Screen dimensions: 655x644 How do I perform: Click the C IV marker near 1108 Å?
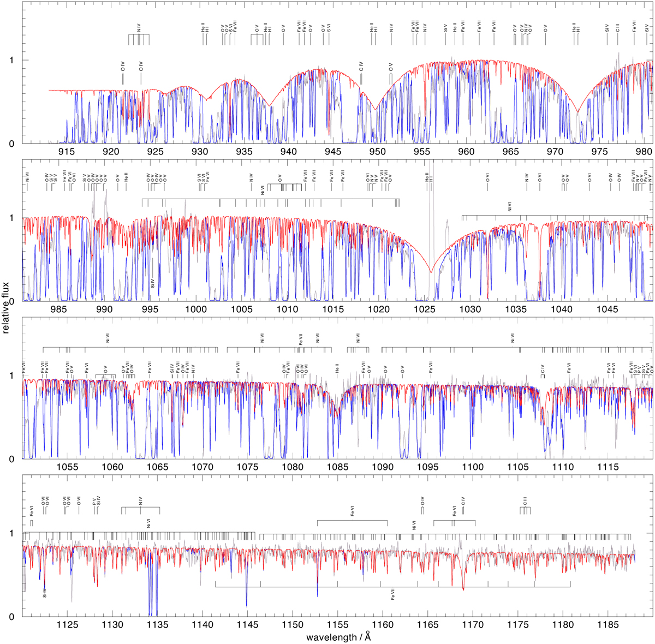point(543,368)
